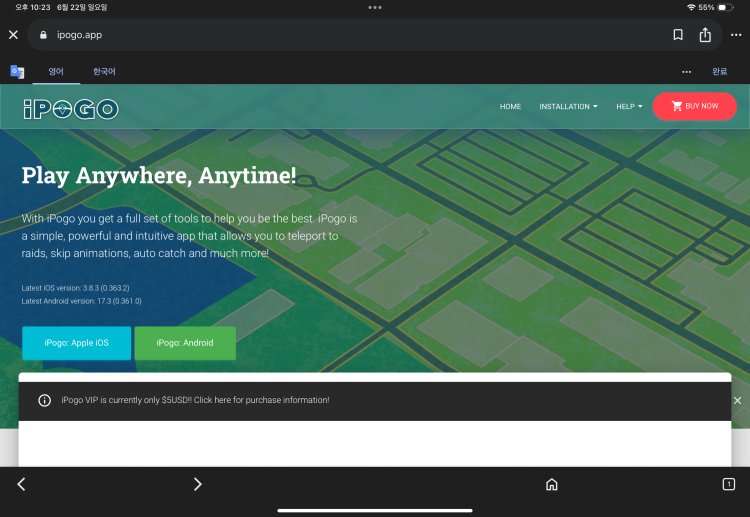Tap the lock icon in address bar
Screen dimensions: 750x517
(x=43, y=35)
